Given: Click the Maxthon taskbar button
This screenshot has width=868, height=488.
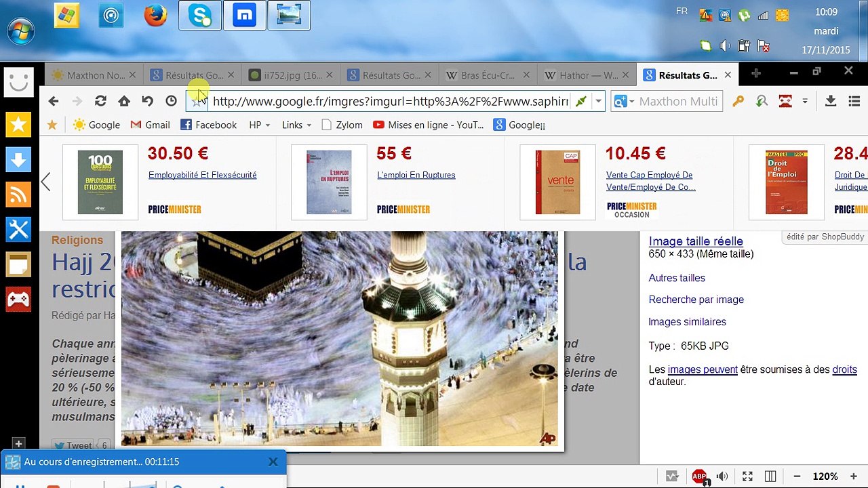Looking at the screenshot, I should click(x=244, y=16).
